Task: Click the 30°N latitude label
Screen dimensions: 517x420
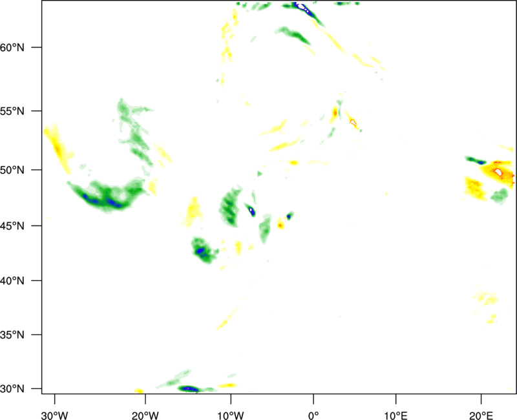Action: tap(12, 389)
